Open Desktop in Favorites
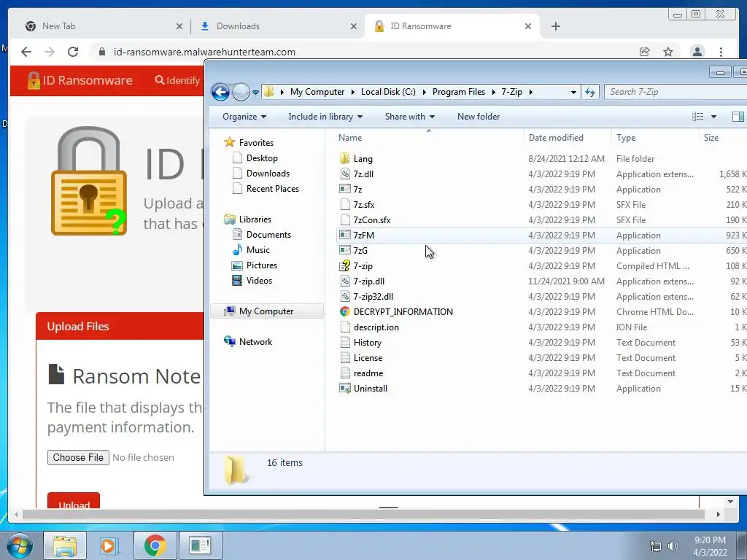Screen dimensions: 747x560 click(x=262, y=158)
